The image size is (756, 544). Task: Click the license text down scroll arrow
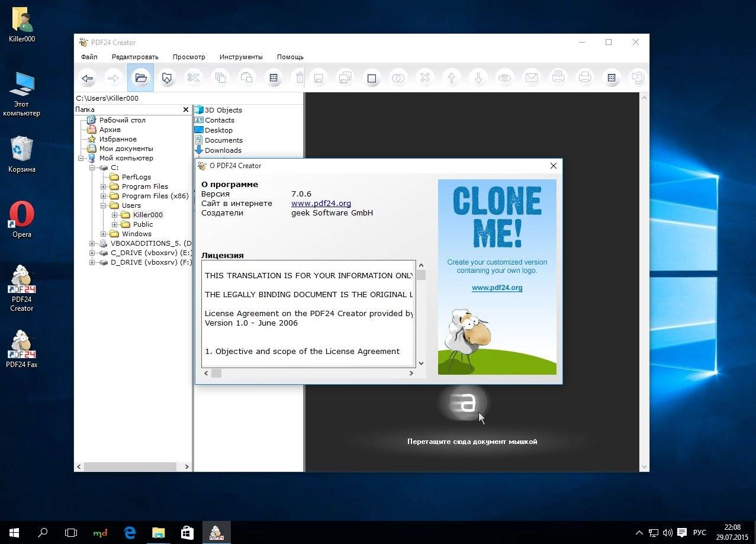[421, 363]
